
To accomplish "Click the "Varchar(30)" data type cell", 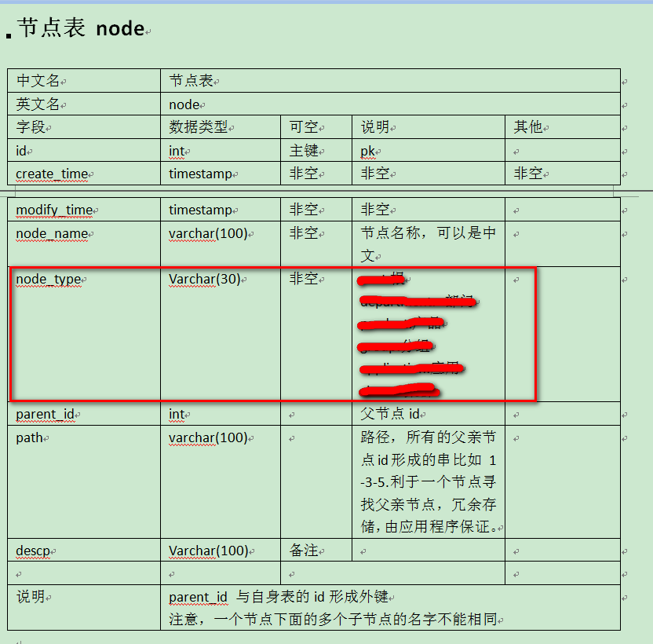I will pyautogui.click(x=204, y=279).
